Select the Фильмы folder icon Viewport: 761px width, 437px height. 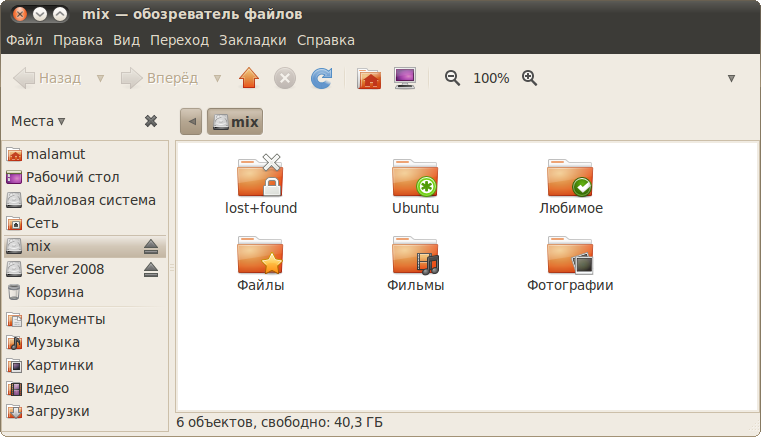(x=415, y=255)
